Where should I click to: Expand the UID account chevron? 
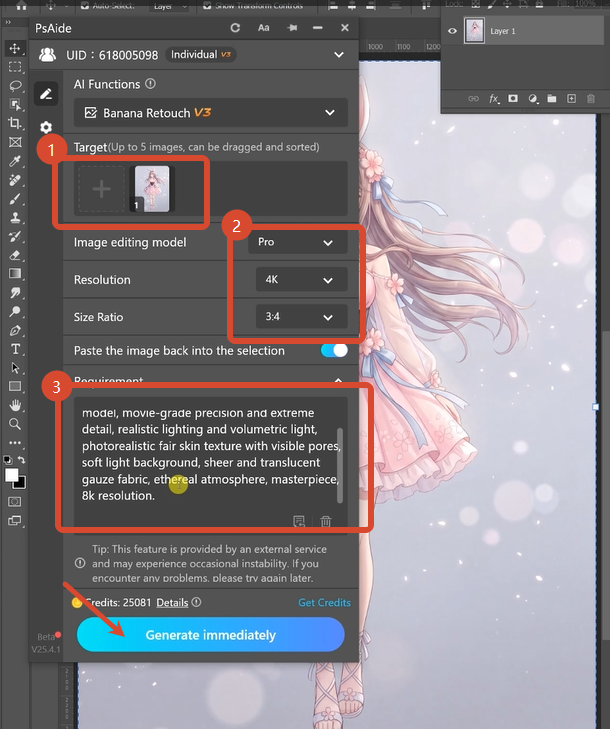click(339, 55)
